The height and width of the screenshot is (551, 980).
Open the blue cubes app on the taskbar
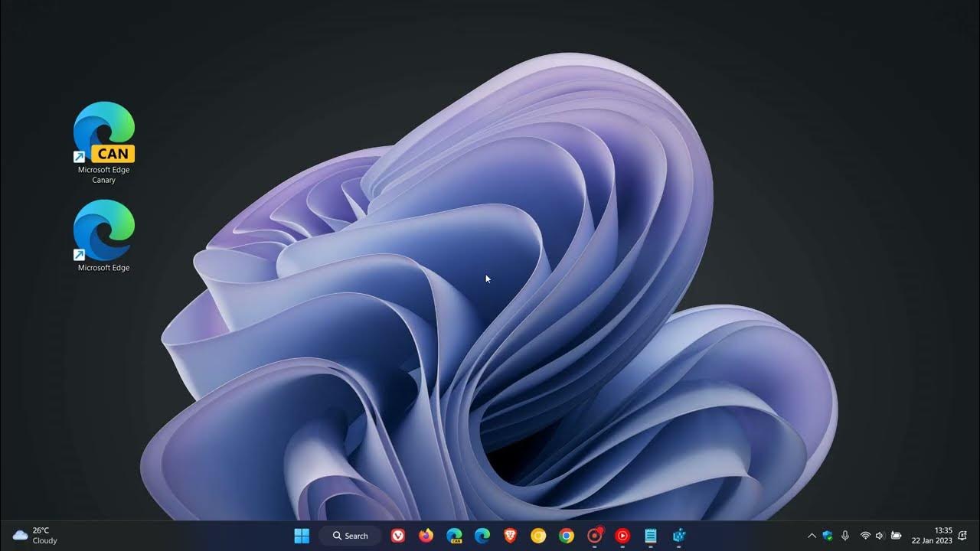tap(679, 536)
